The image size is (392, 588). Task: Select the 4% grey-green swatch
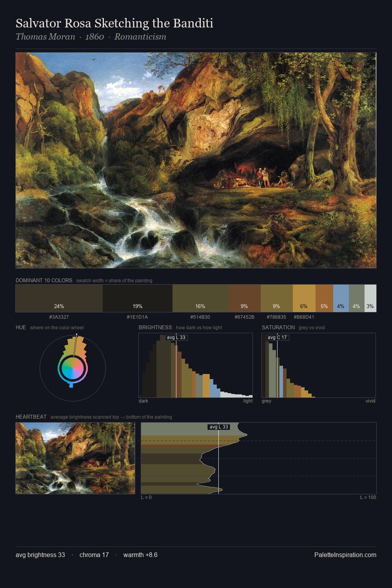tap(357, 298)
